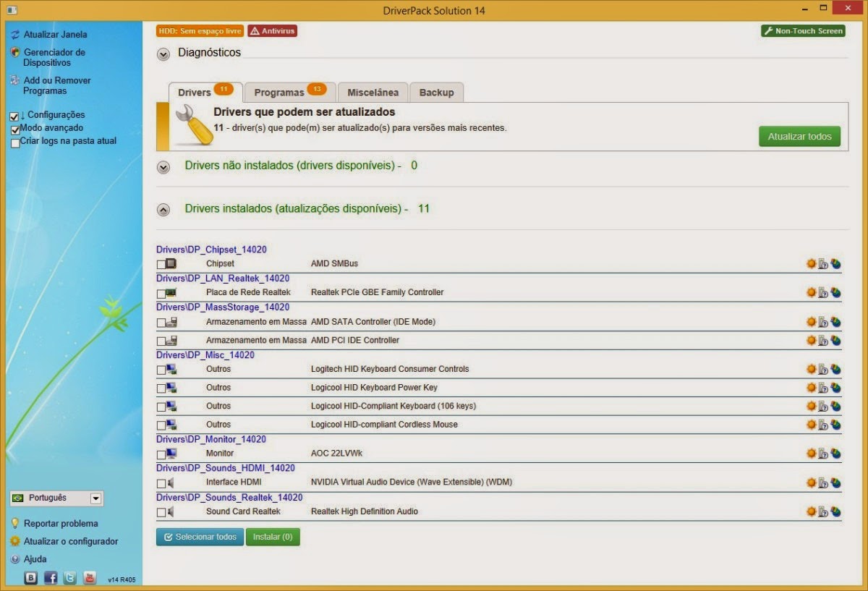Collapse the Diagnósticos section chevron
Screen dimensions: 868x591
point(163,54)
